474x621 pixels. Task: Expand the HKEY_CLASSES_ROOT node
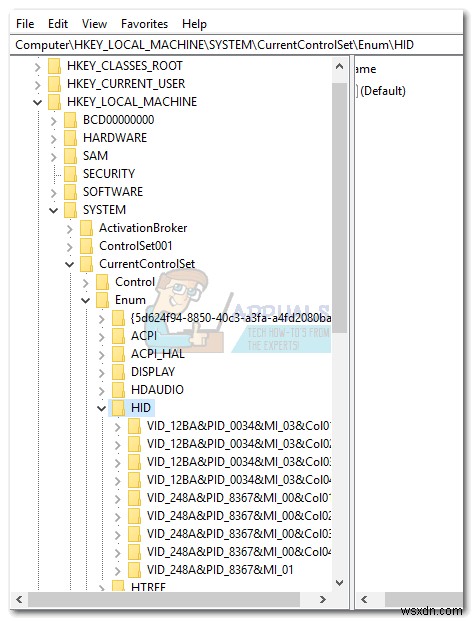38,67
